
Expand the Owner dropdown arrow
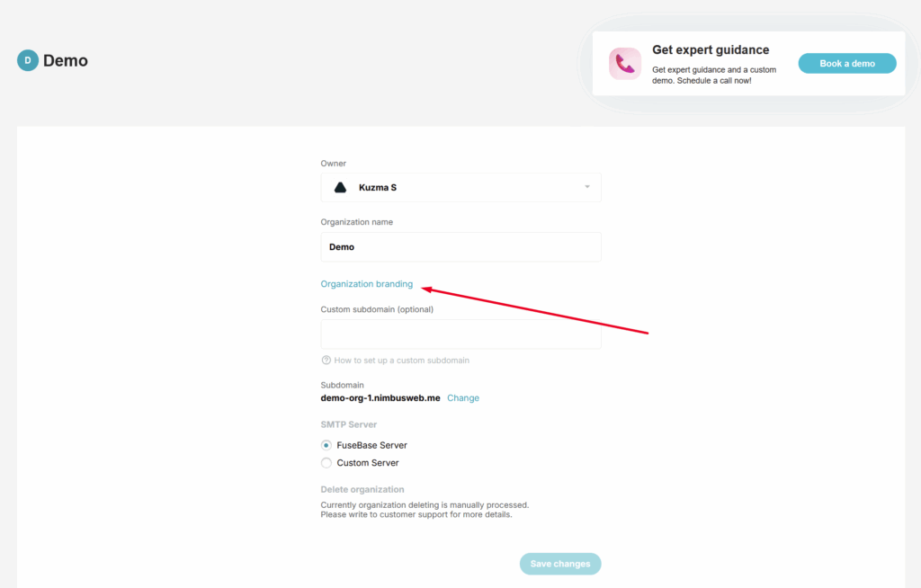click(x=587, y=187)
